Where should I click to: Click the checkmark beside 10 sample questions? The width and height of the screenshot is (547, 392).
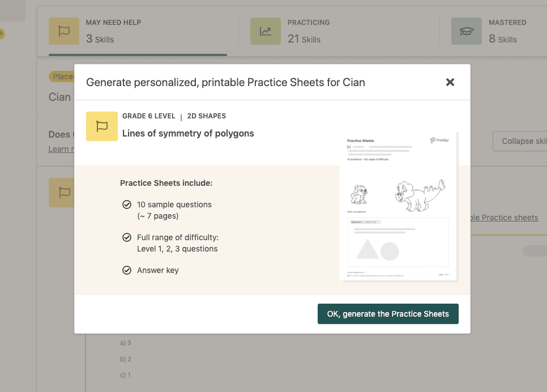[127, 204]
